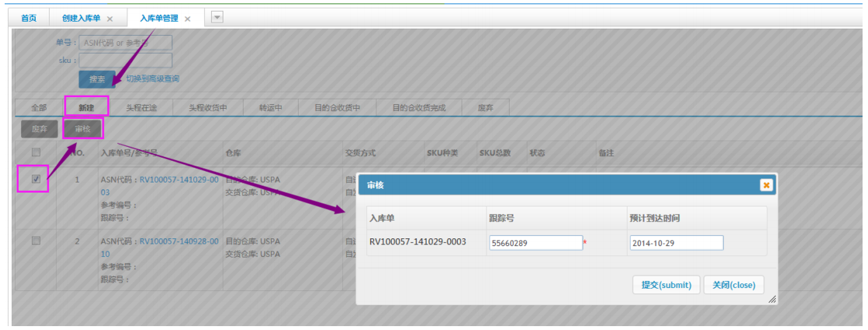Close the 创建入库单 tab with its x icon
This screenshot has width=868, height=330.
pos(109,19)
